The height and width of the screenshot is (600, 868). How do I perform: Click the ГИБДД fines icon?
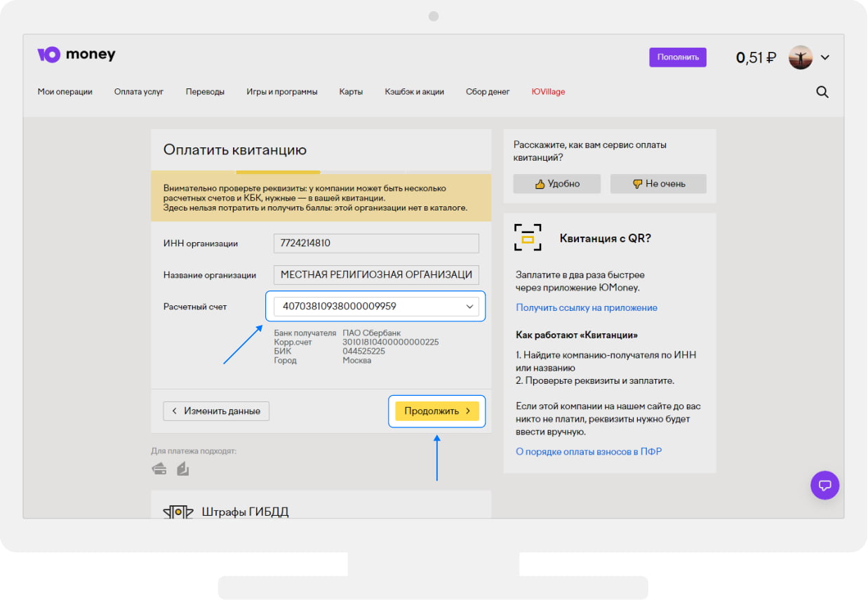pos(178,512)
